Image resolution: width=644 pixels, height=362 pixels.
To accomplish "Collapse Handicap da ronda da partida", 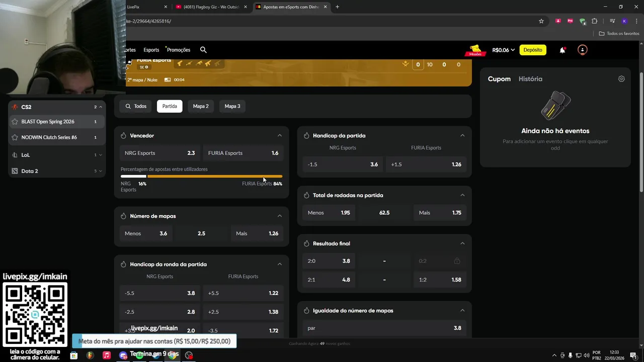I will pos(280,264).
